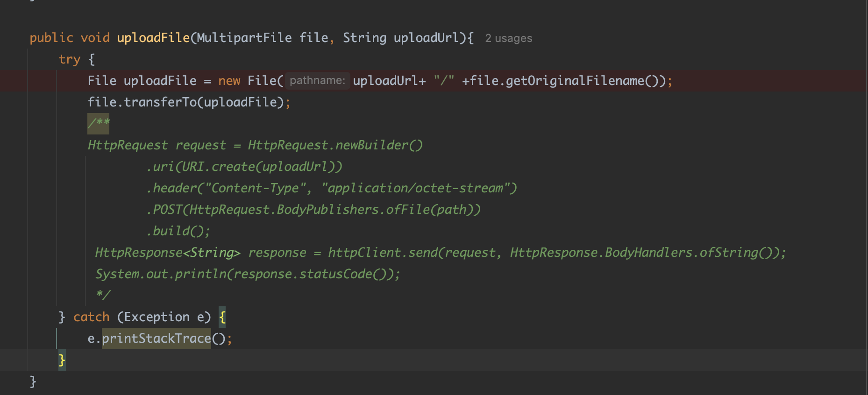This screenshot has height=395, width=868.
Task: Click the "Content-Type" string in the comment
Action: (255, 188)
